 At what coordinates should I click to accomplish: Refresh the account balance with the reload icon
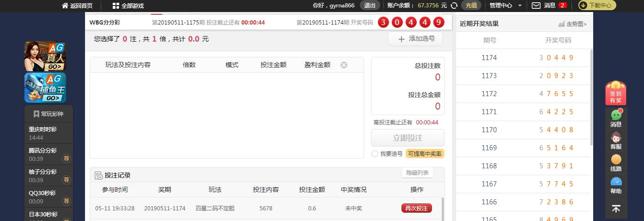point(454,6)
